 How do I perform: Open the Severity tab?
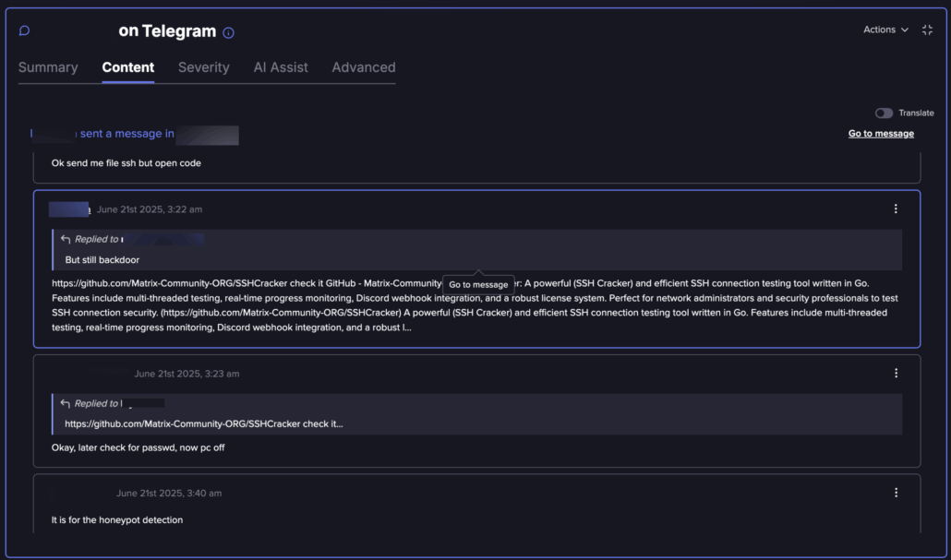[x=203, y=67]
